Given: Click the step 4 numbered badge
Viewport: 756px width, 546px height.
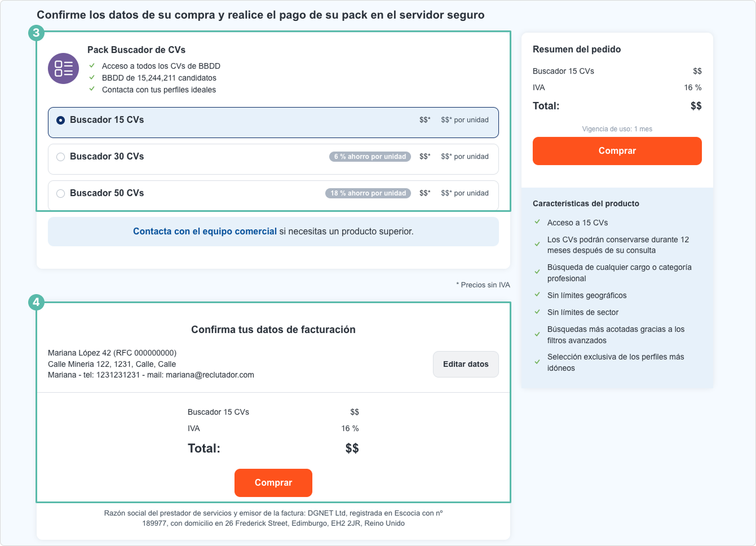Looking at the screenshot, I should pos(37,303).
